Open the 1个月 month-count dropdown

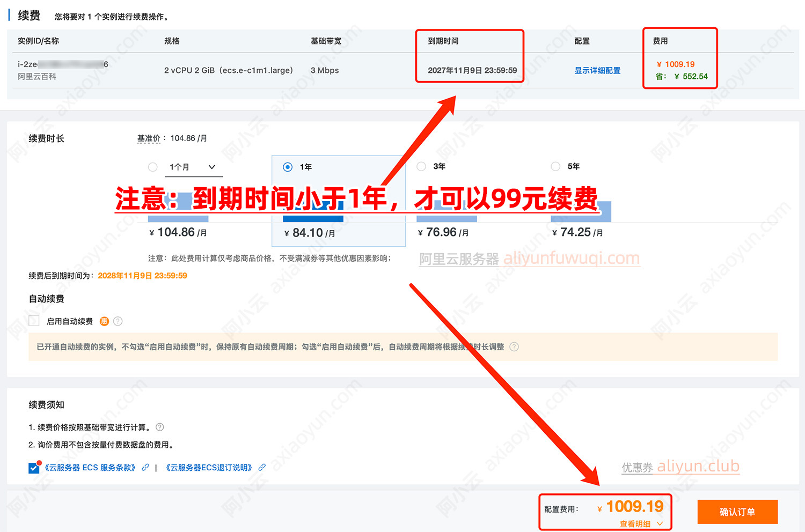[193, 167]
